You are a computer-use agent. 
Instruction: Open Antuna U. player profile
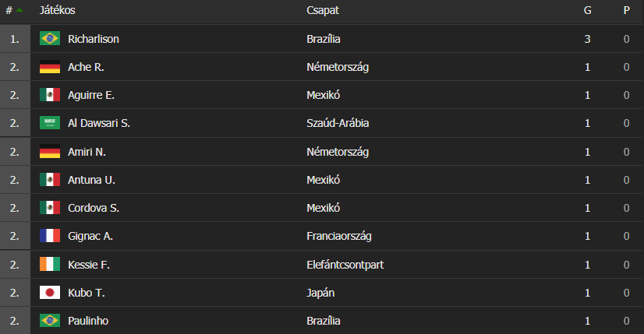91,180
